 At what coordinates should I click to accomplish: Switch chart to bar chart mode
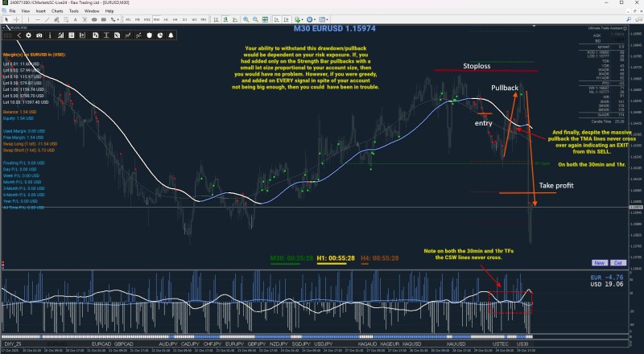click(x=216, y=19)
